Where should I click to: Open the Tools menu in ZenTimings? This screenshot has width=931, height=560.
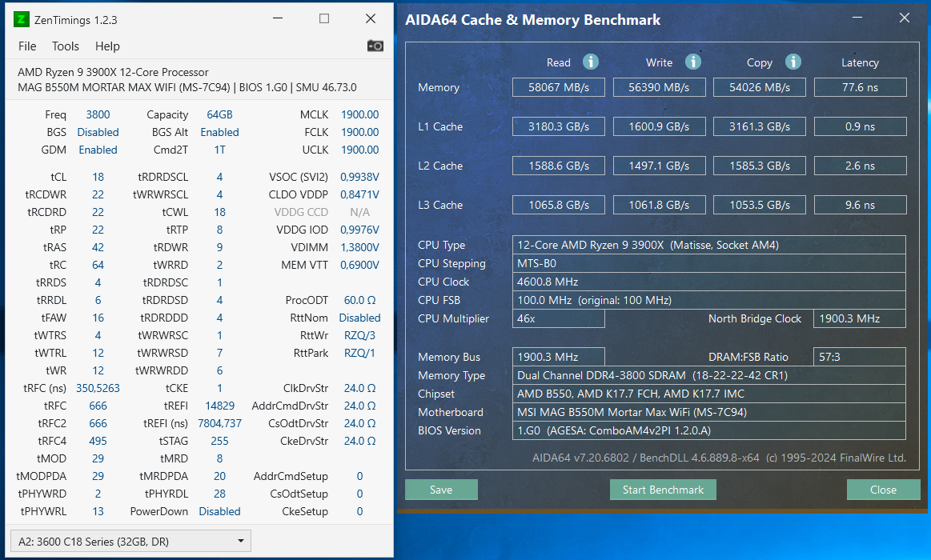pos(66,46)
